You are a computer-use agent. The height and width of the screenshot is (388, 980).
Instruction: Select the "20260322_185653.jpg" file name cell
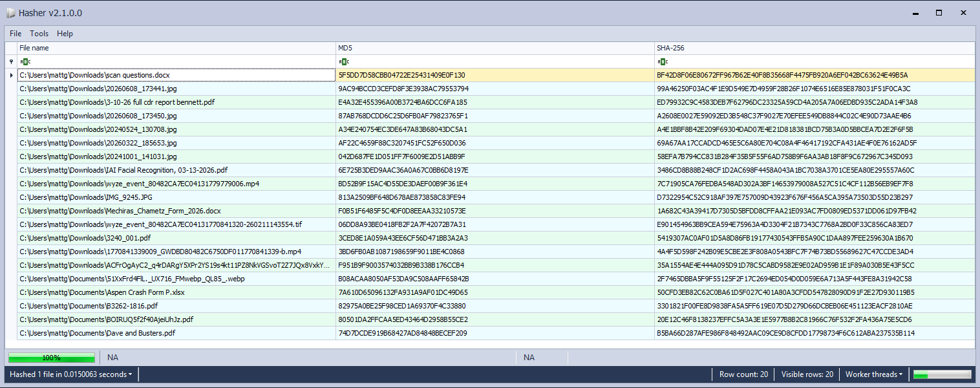coord(176,144)
